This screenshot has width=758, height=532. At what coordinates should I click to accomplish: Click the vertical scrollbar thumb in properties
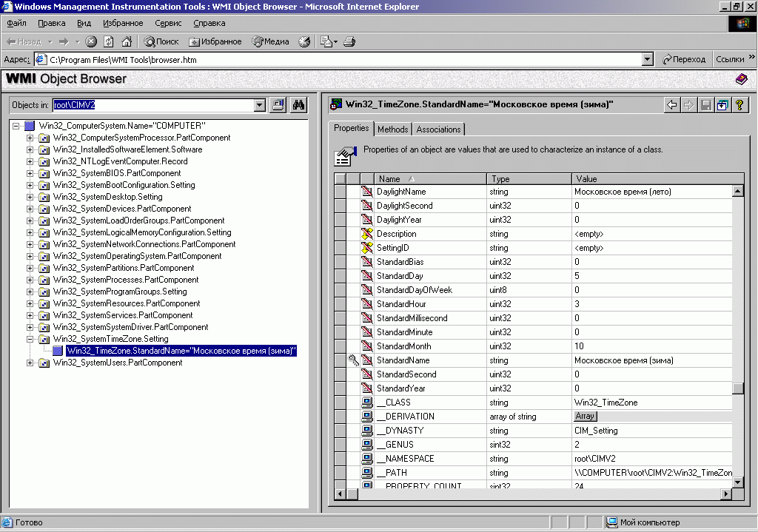click(x=738, y=388)
